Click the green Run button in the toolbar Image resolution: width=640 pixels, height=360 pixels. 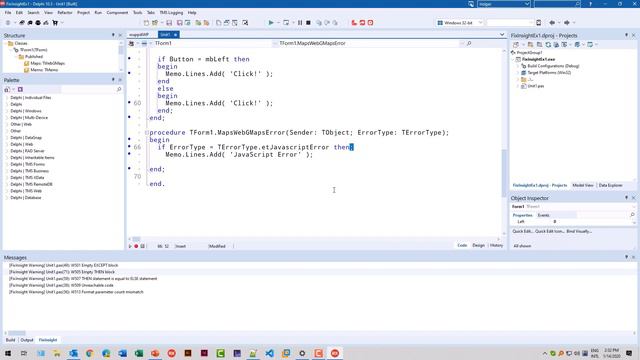271,23
